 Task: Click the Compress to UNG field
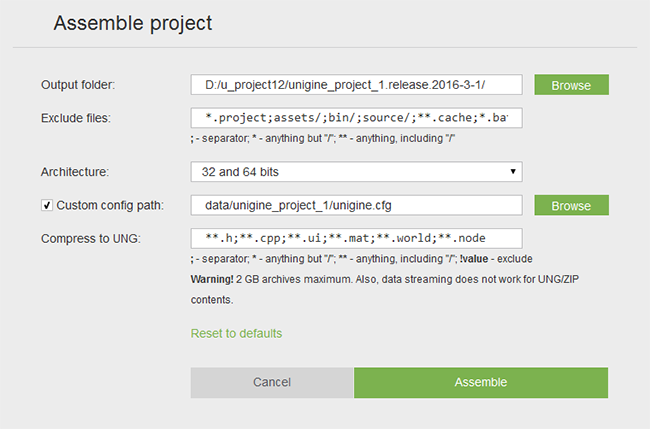tap(357, 238)
